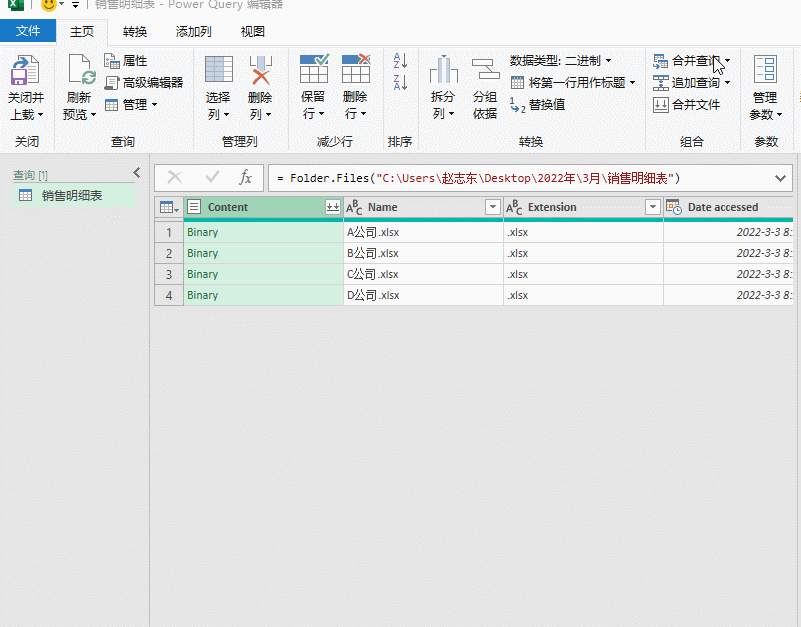Image resolution: width=801 pixels, height=627 pixels.
Task: Click the Remove Rows (删除行) icon
Action: [356, 68]
